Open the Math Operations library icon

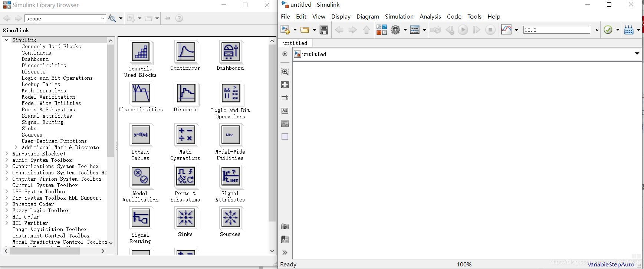[186, 135]
